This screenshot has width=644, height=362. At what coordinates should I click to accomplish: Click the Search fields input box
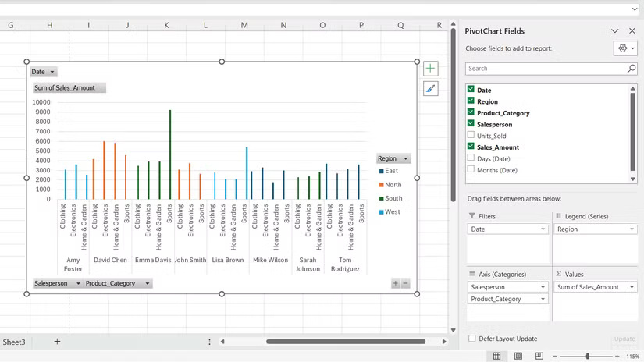[545, 69]
